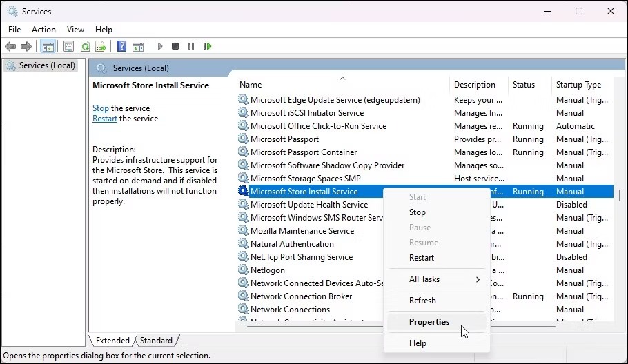This screenshot has width=628, height=364.
Task: Choose Stop in the context menu
Action: click(437, 212)
